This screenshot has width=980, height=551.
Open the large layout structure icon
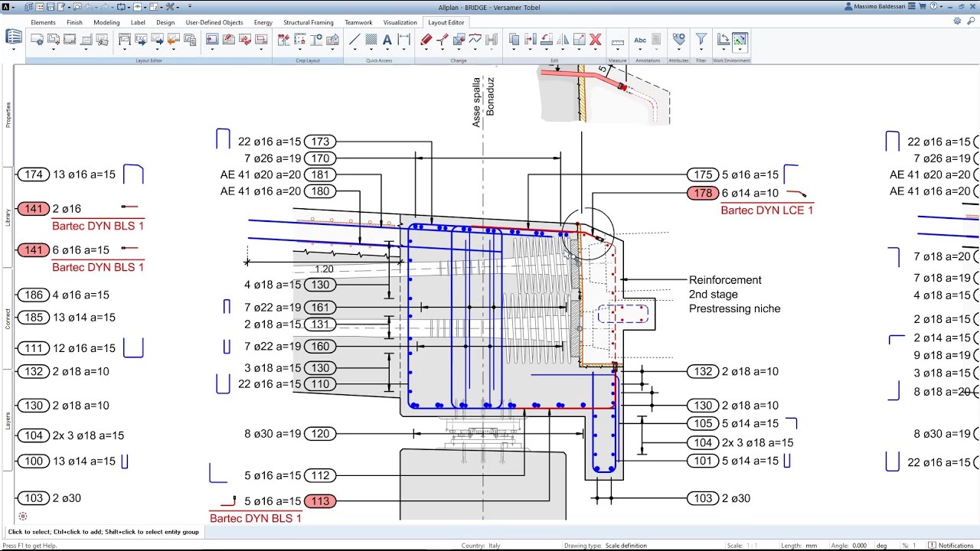[14, 37]
